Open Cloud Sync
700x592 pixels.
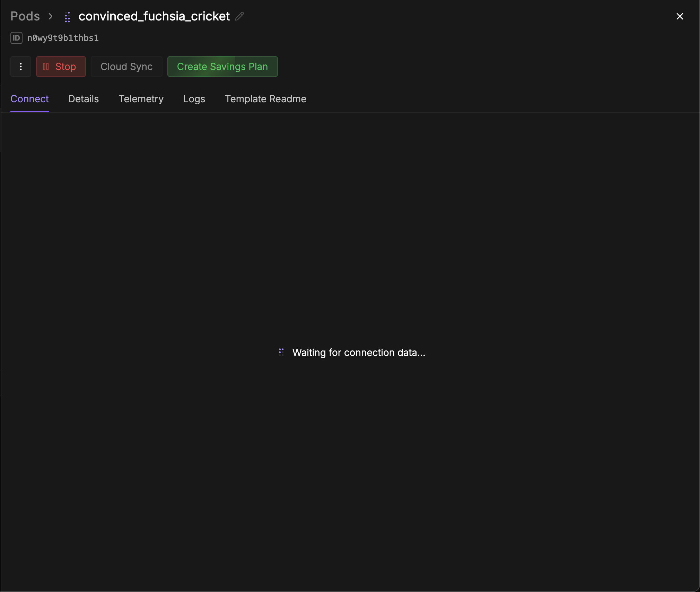[x=126, y=67]
